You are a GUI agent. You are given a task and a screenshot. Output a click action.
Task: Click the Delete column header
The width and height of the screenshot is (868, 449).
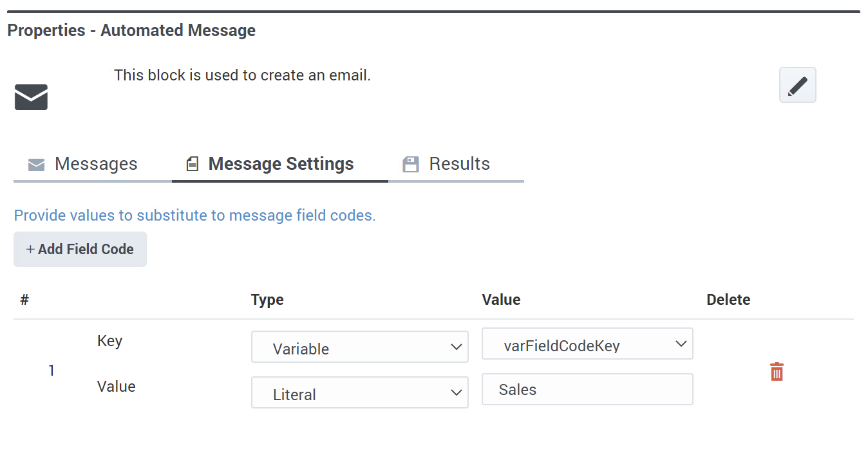pos(728,300)
